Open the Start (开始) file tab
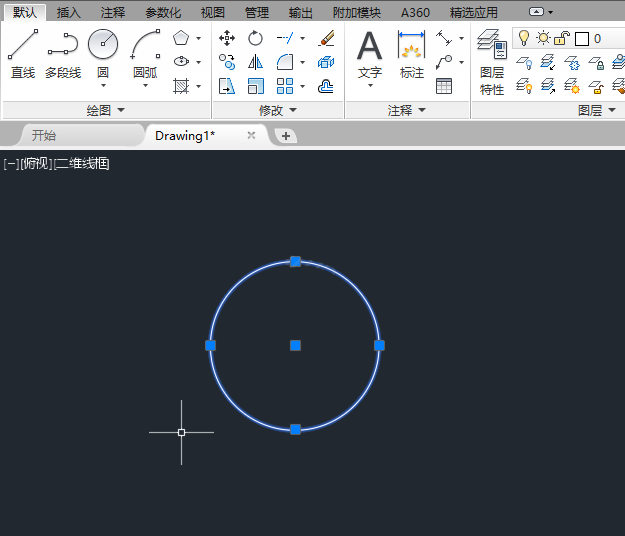Viewport: 625px width, 536px height. pos(44,136)
